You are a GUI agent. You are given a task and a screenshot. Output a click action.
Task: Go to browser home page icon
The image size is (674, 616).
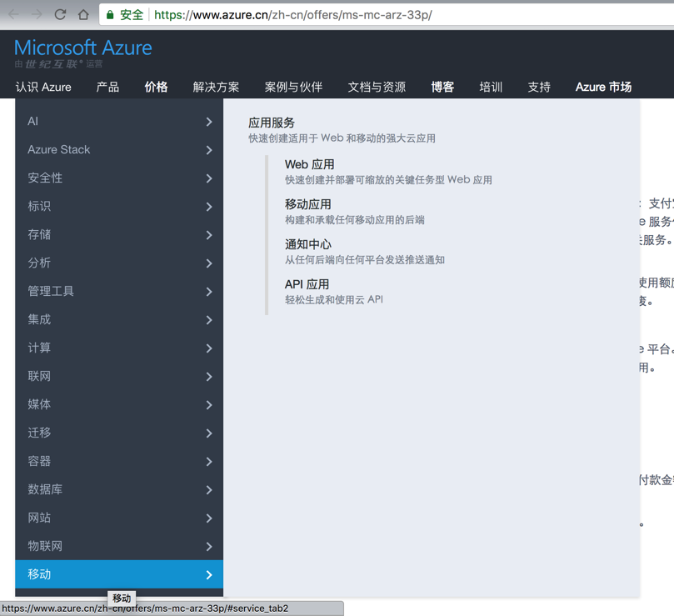coord(83,15)
